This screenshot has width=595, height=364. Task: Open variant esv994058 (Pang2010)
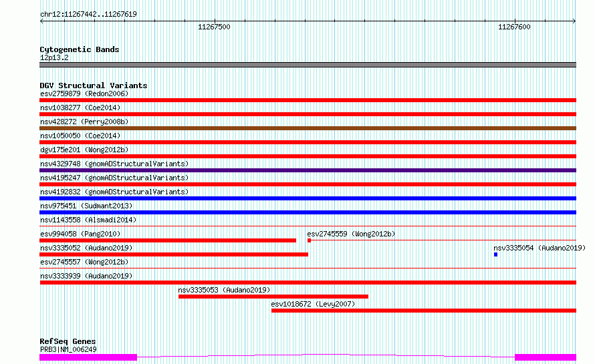[x=80, y=234]
